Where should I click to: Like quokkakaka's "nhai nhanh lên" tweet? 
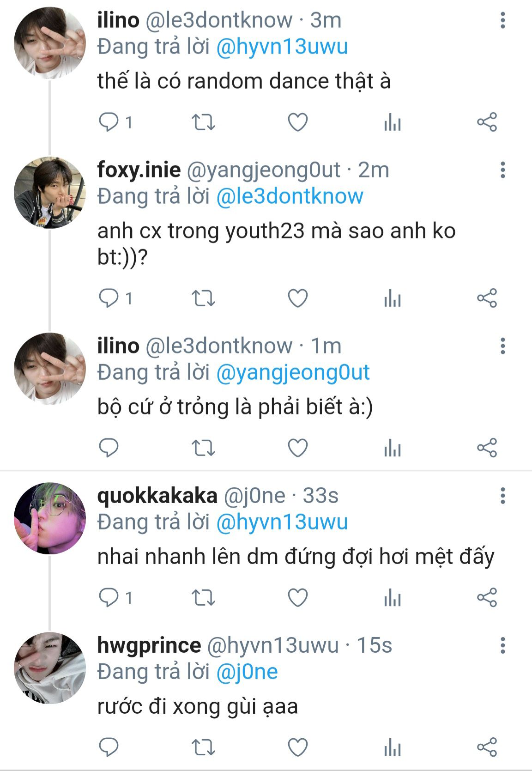pos(297,597)
